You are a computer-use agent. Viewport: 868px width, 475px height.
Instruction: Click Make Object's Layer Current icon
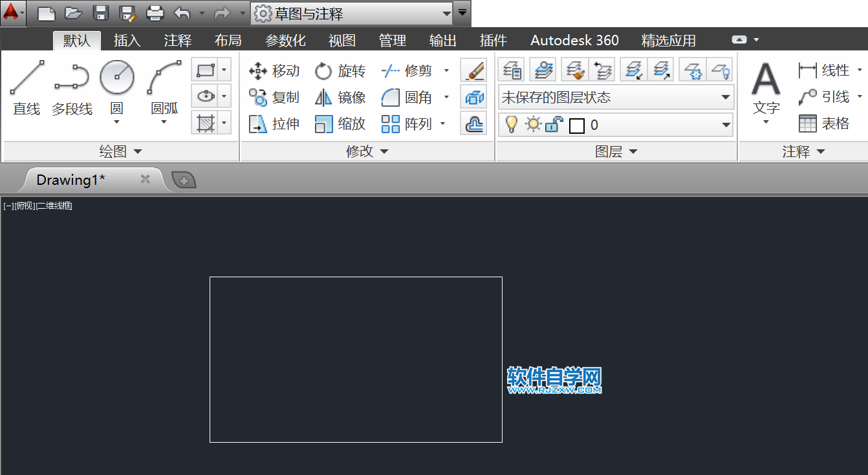pos(544,69)
